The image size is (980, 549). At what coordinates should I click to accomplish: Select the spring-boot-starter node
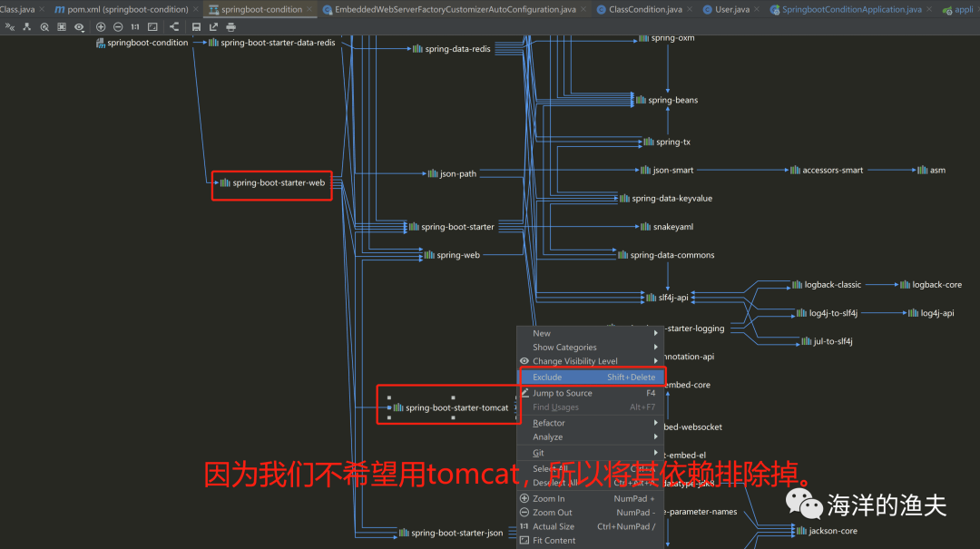click(451, 227)
